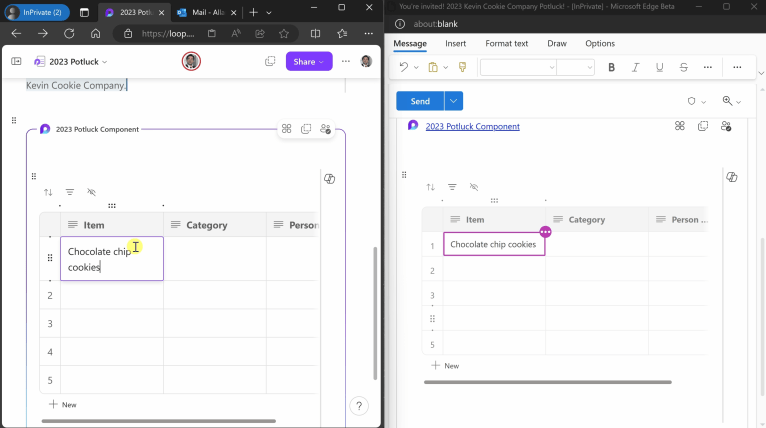Apply strikethrough in the mail toolbar

683,67
